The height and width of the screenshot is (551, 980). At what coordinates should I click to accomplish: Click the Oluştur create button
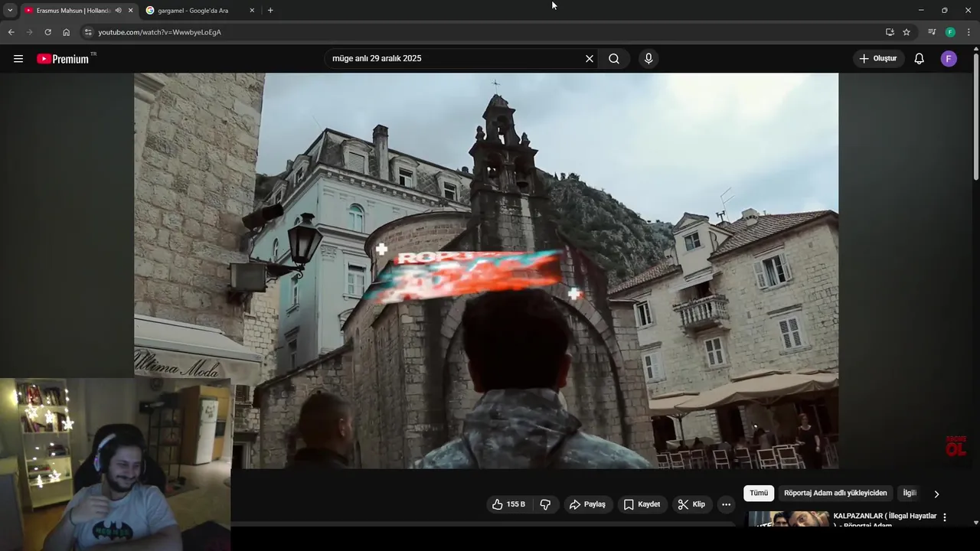[878, 59]
